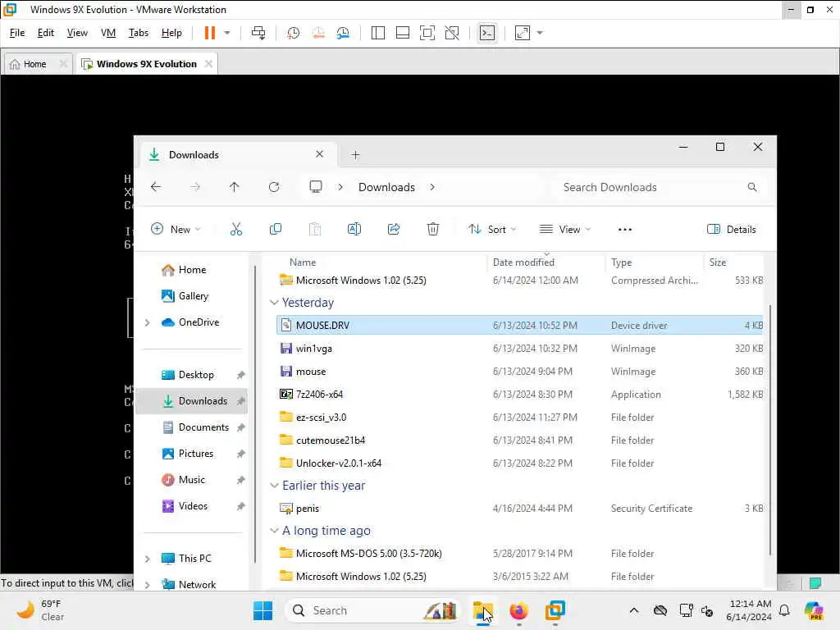Click the Windows Start button
The width and height of the screenshot is (840, 630).
click(262, 610)
